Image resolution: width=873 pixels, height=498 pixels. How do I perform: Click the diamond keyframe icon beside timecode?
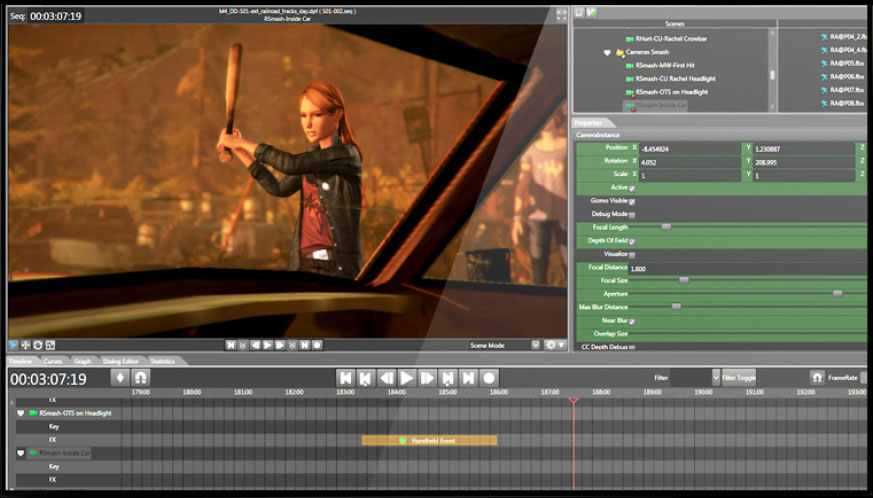click(120, 378)
